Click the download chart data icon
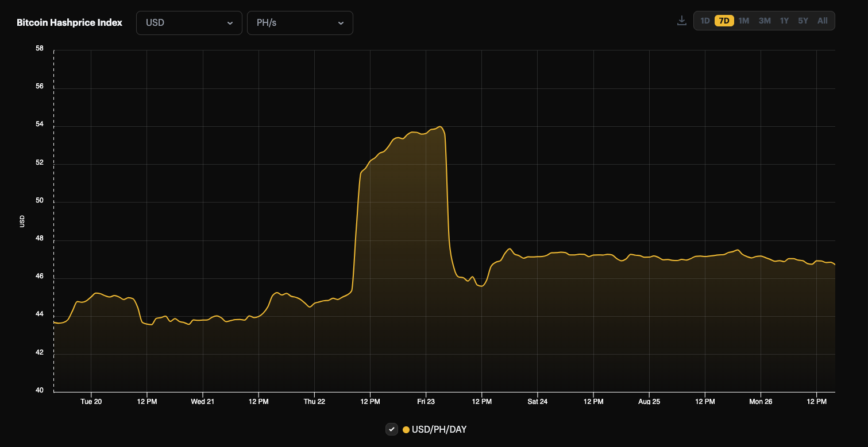868x447 pixels. point(682,20)
